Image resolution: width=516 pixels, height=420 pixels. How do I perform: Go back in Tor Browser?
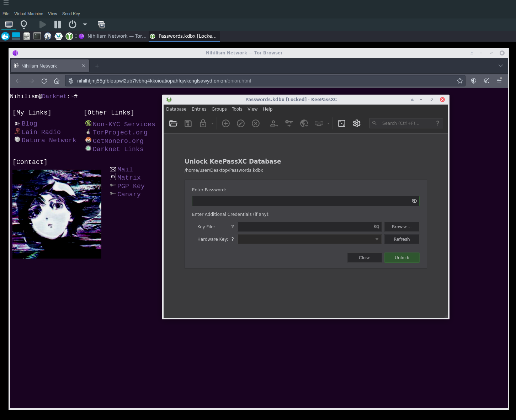(18, 81)
